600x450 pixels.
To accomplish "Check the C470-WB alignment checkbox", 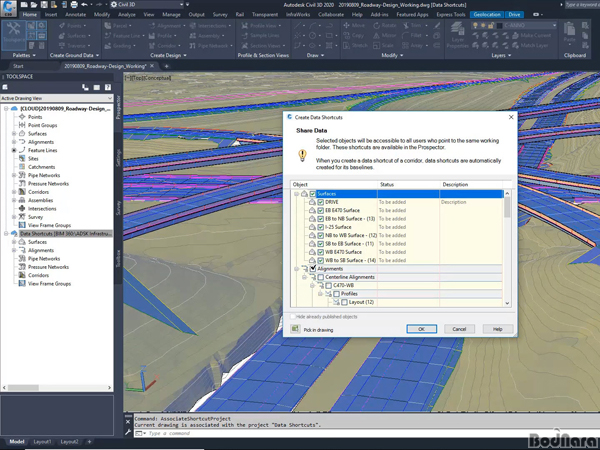I will point(329,285).
